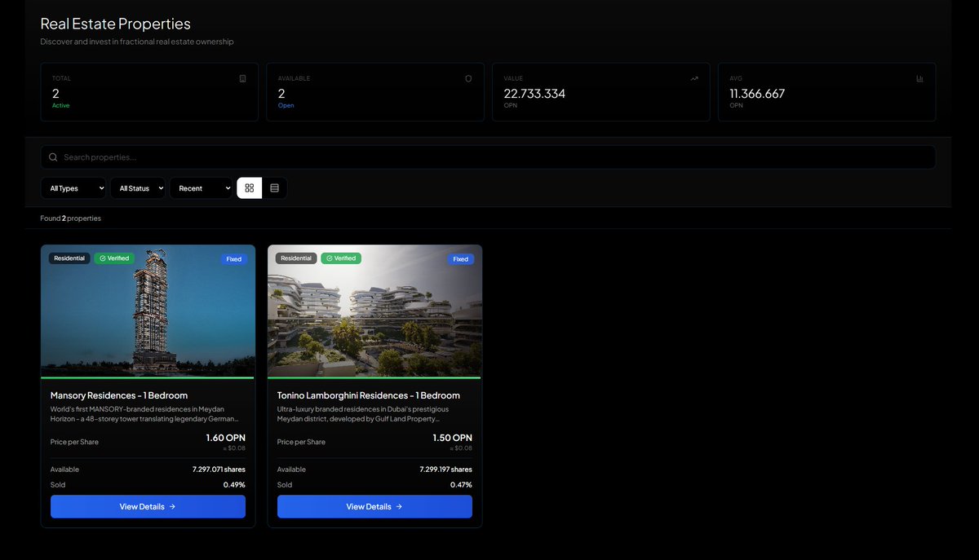Switch to list view layout
979x560 pixels.
[x=274, y=188]
